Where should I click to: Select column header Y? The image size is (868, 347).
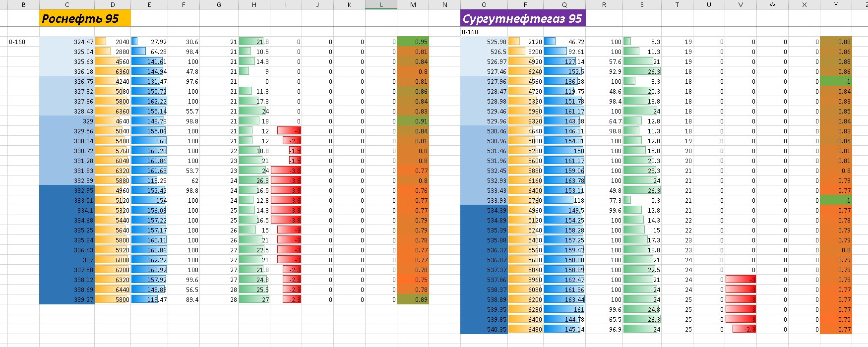836,4
